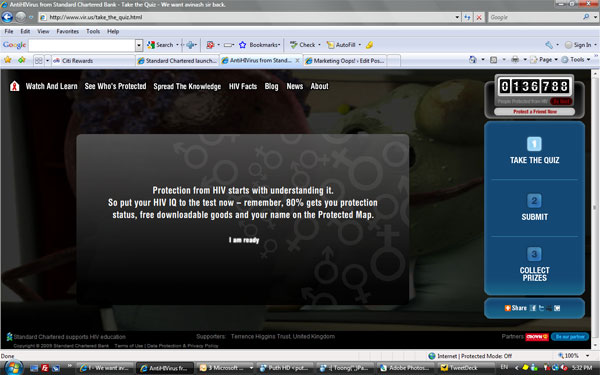Click the Add to Favorites star-plus icon
600x375 pixels.
pos(22,60)
